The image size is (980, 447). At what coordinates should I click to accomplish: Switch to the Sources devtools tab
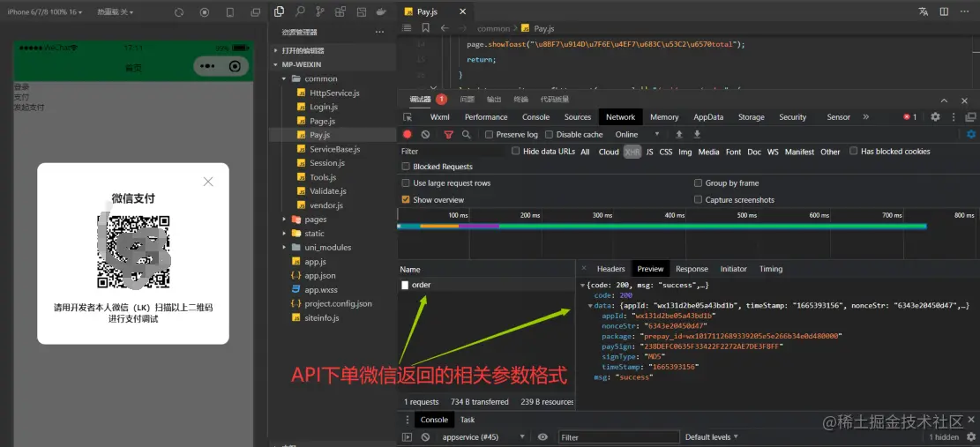(578, 116)
